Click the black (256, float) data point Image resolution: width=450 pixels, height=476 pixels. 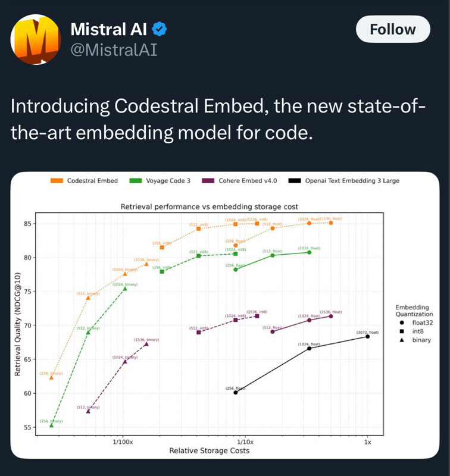[236, 393]
